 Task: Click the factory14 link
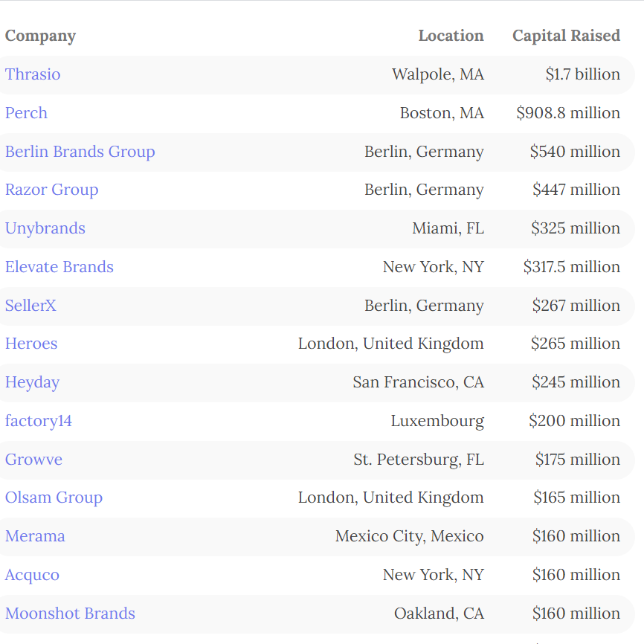pyautogui.click(x=39, y=421)
